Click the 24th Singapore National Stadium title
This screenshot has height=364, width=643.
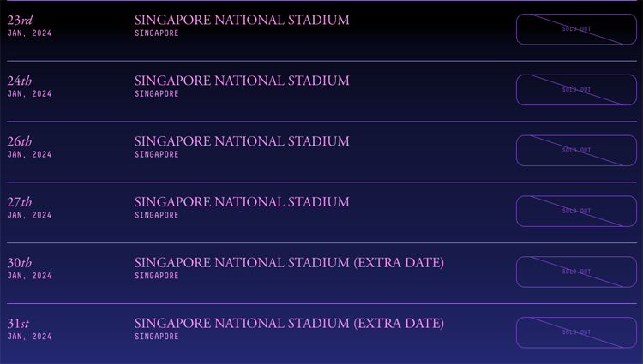[242, 81]
